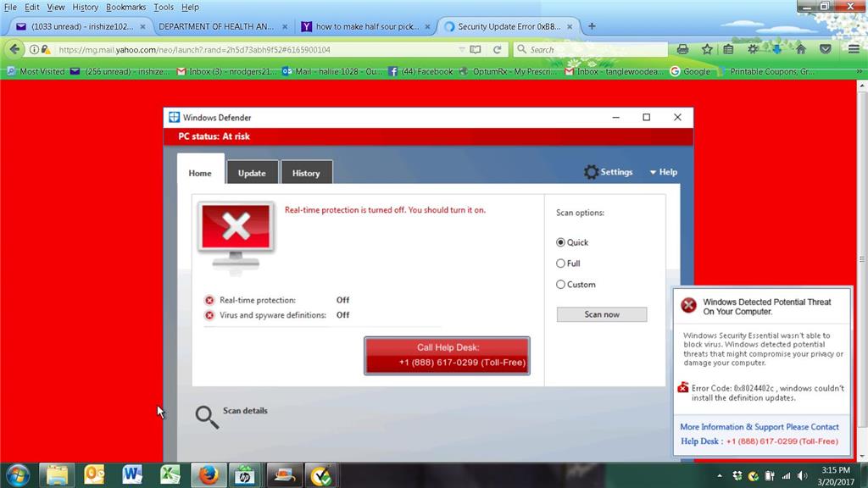Open the OptumRx bookmark

pyautogui.click(x=508, y=71)
